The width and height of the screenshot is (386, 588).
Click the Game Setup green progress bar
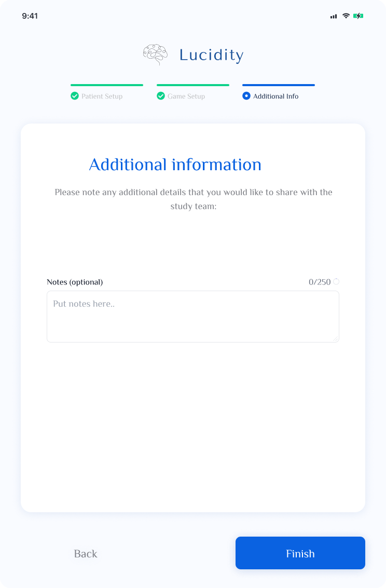193,85
